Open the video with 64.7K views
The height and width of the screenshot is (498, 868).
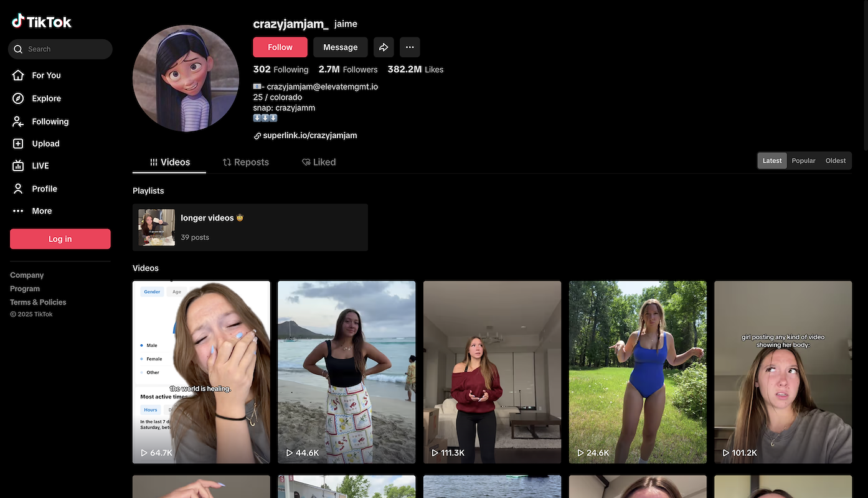tap(201, 372)
